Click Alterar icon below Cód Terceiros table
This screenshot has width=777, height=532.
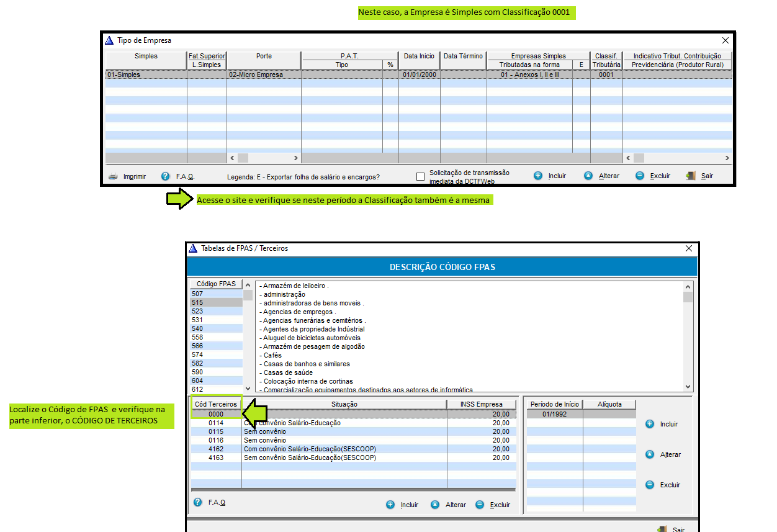point(435,505)
